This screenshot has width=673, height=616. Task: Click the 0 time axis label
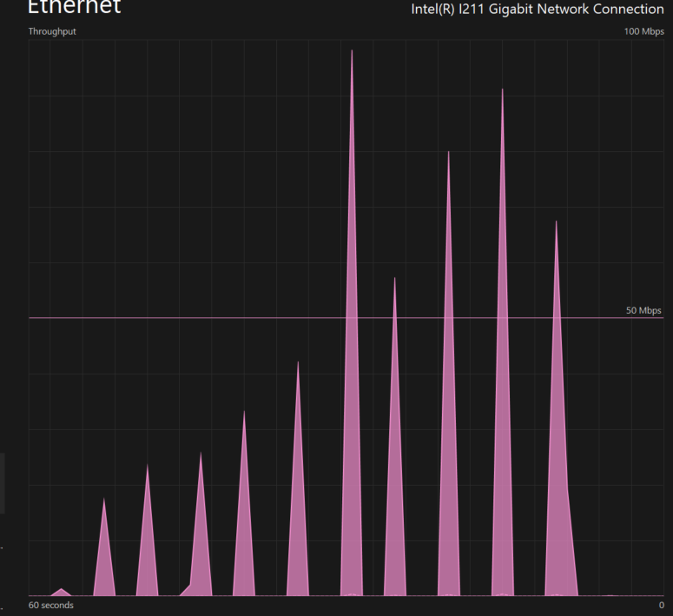pyautogui.click(x=662, y=606)
